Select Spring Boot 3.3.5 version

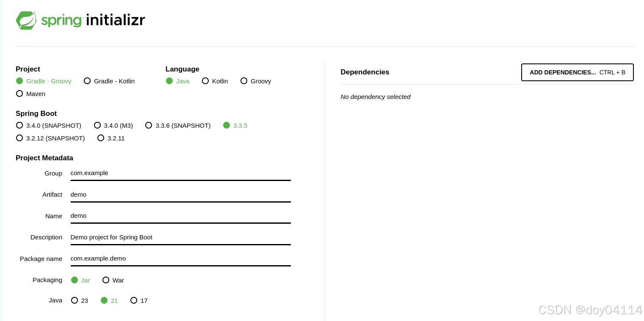(x=235, y=125)
